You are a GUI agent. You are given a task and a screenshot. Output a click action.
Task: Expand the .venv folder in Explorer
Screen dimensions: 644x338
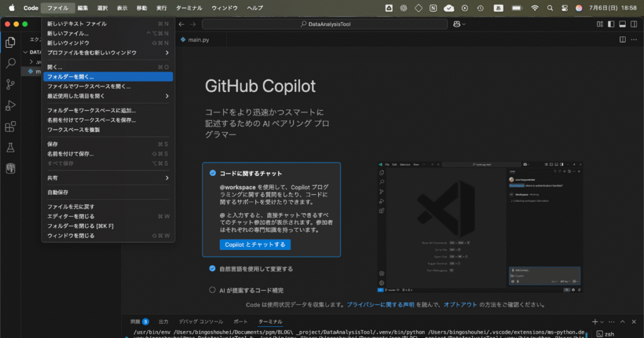coord(31,62)
